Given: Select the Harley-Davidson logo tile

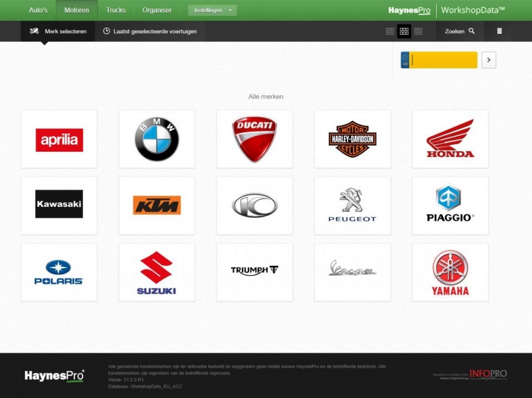Looking at the screenshot, I should click(352, 139).
